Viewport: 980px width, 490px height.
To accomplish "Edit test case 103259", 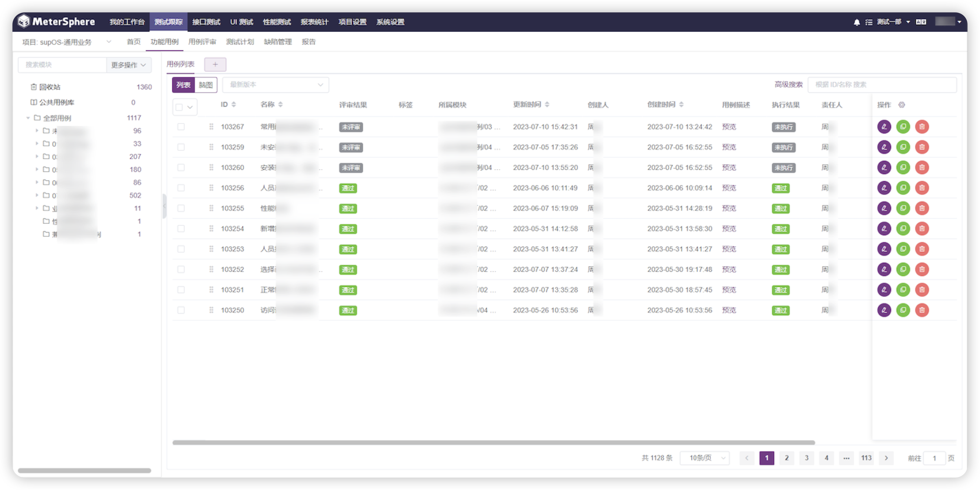I will click(884, 147).
